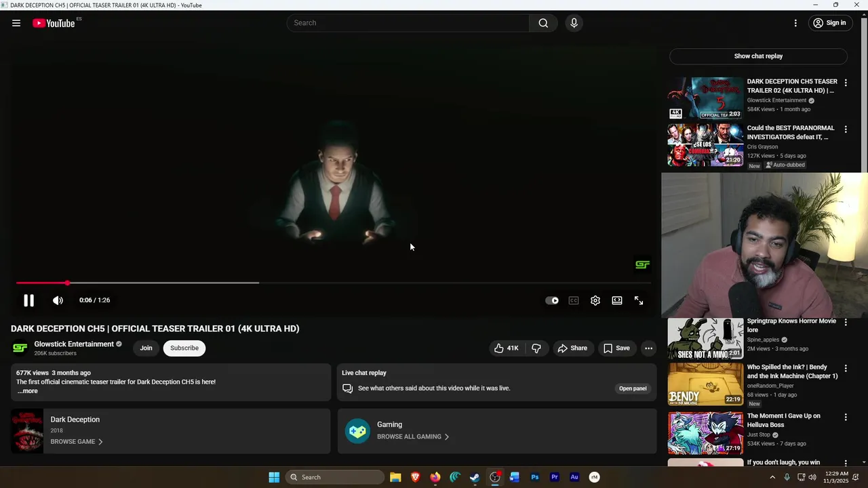Share the video
The height and width of the screenshot is (488, 868).
click(x=572, y=348)
